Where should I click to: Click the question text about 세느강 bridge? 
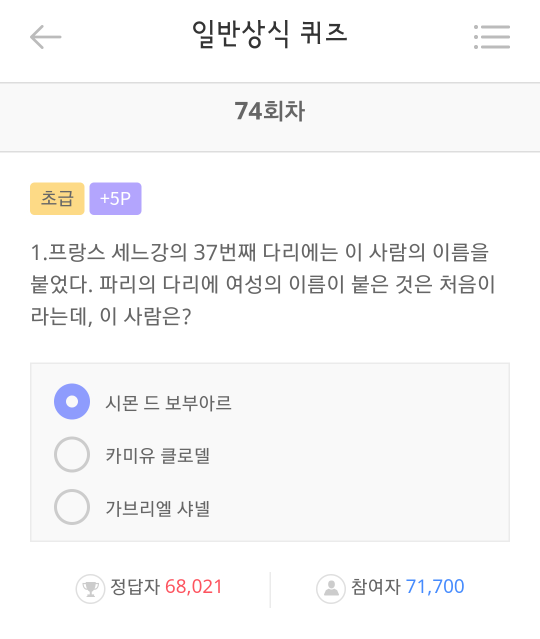click(x=263, y=284)
